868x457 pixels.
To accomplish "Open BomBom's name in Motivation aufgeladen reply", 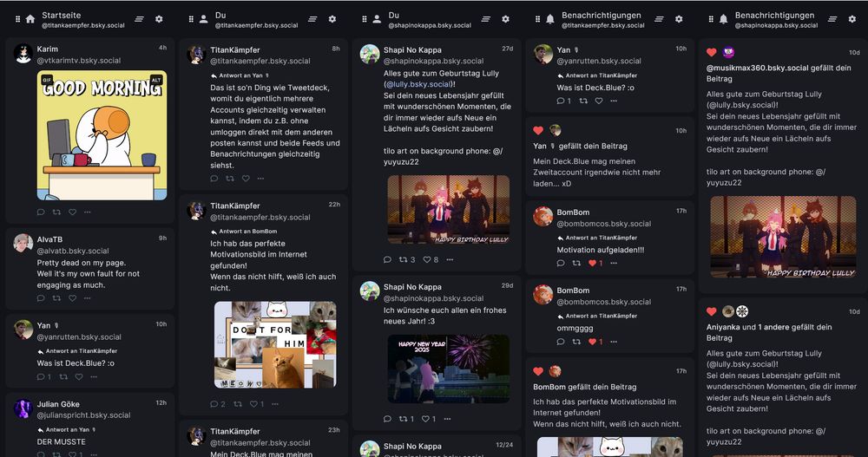I will pos(573,212).
